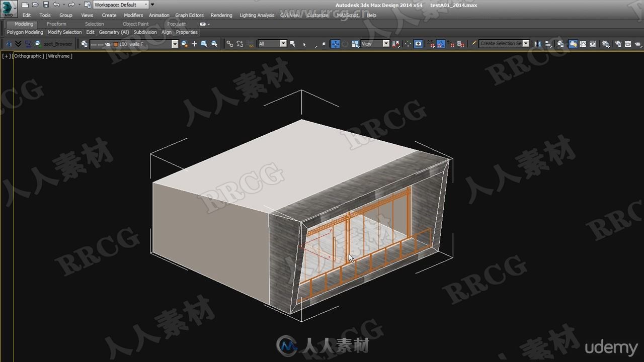The width and height of the screenshot is (644, 362).
Task: Open the Schematic View icon
Action: (593, 44)
